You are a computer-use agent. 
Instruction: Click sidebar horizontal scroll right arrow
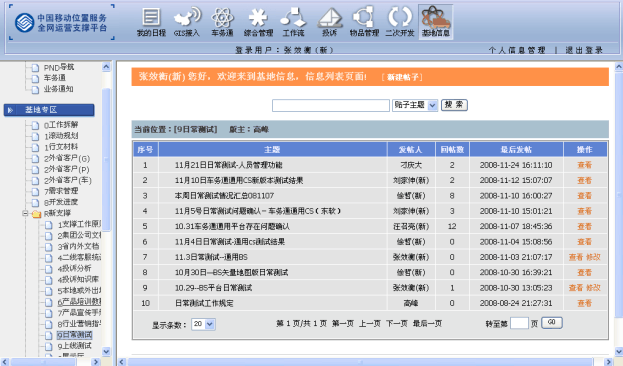[x=95, y=362]
